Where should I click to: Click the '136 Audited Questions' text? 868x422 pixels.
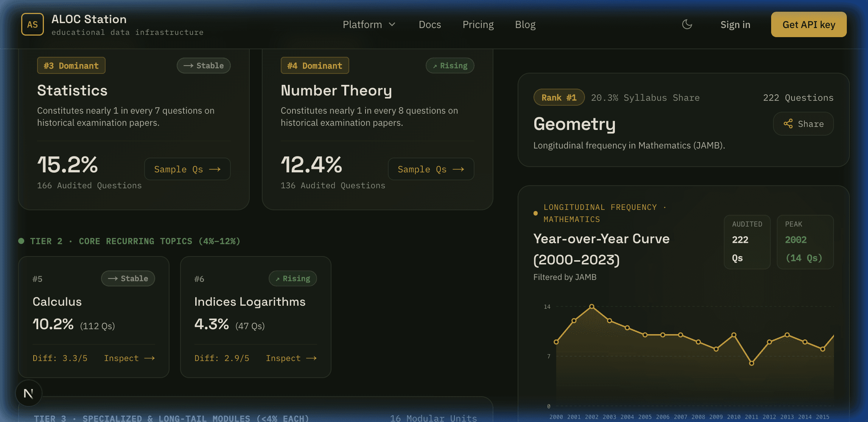[333, 185]
